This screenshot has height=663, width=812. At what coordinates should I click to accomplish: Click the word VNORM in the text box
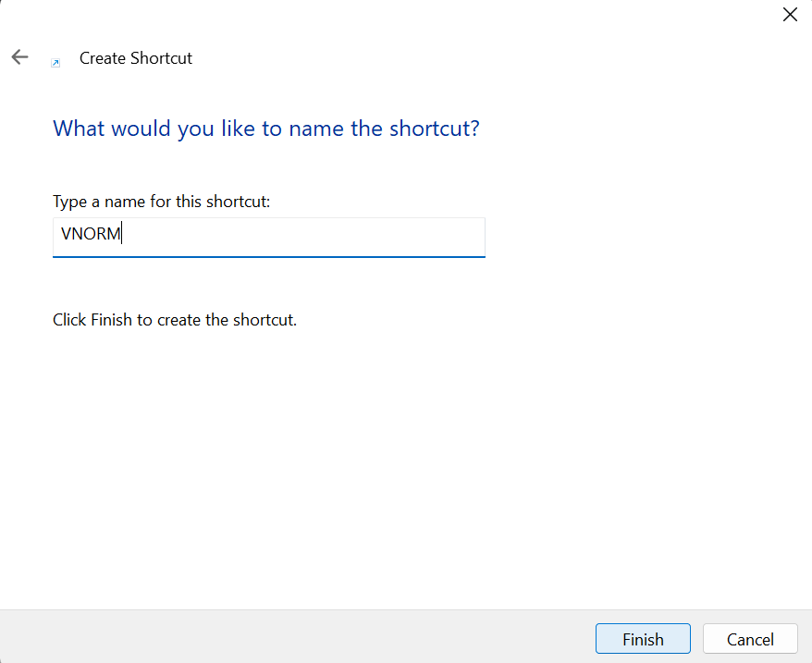[x=91, y=234]
